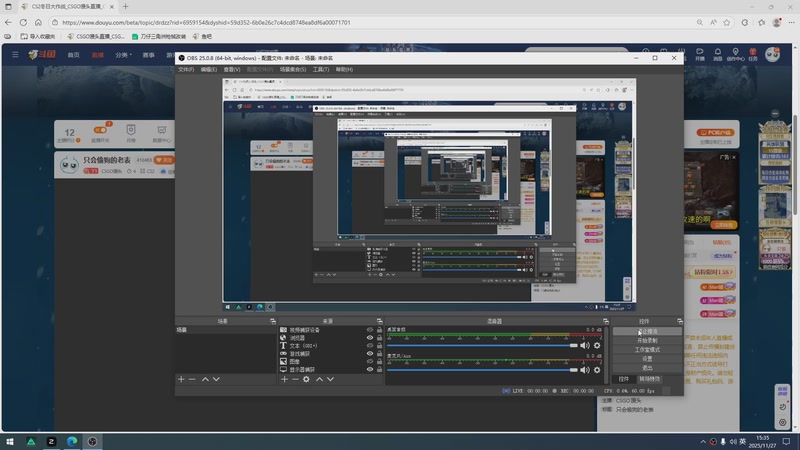Switch to 控件 tab at bottom
Screen dimensions: 800x450
point(623,379)
